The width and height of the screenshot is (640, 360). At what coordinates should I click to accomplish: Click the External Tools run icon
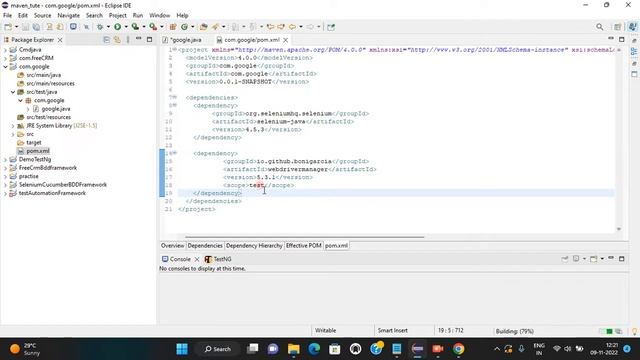tap(153, 27)
